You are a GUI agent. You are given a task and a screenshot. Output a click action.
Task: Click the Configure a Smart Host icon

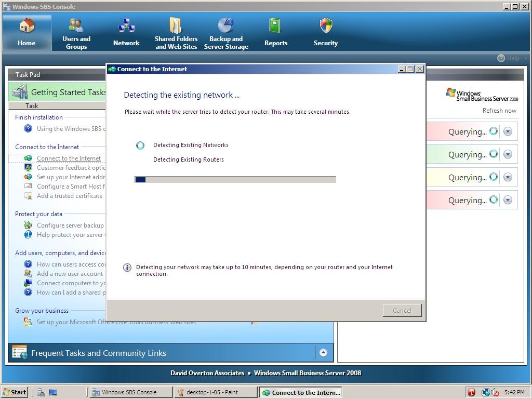[x=28, y=187]
